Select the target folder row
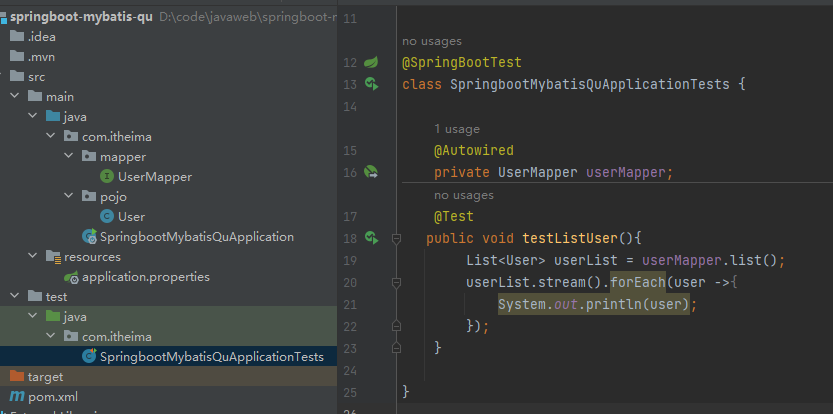The width and height of the screenshot is (833, 414). [168, 376]
